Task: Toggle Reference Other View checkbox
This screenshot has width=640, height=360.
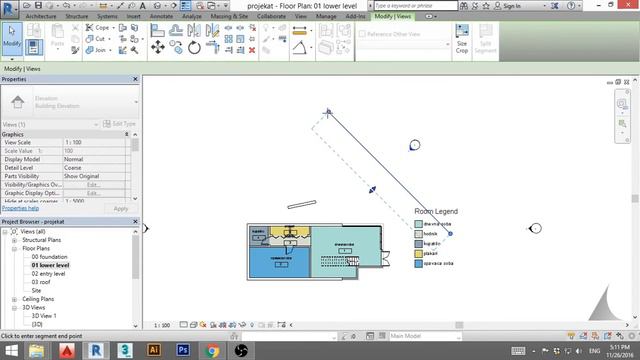Action: click(x=362, y=34)
